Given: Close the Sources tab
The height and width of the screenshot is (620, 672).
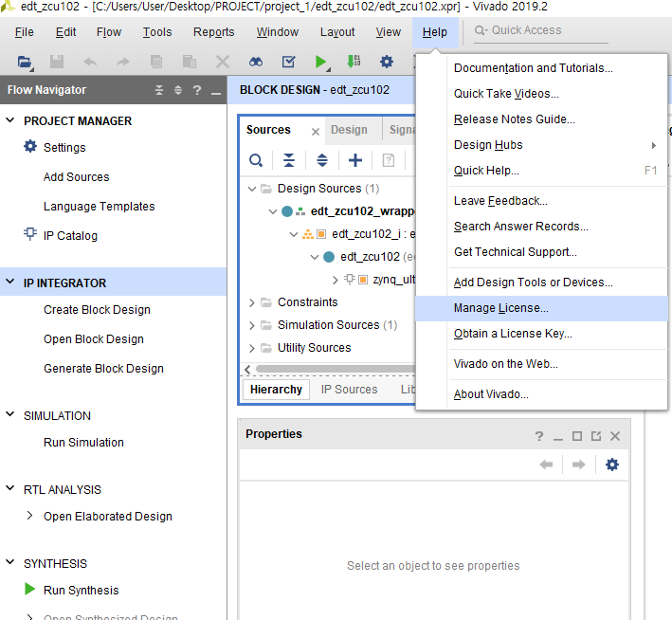Looking at the screenshot, I should pyautogui.click(x=316, y=132).
